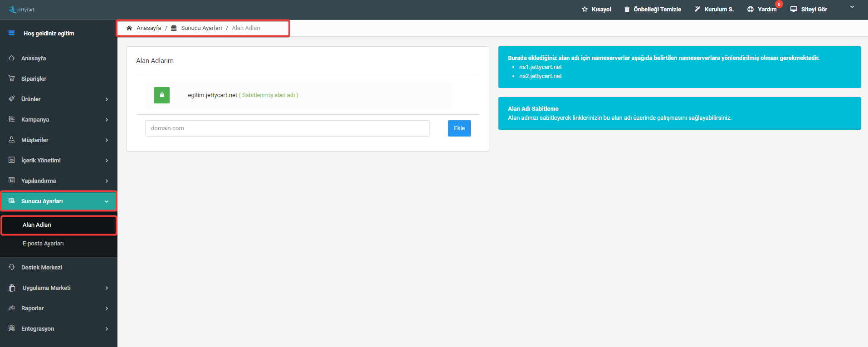Expand the Raporlar chevron
This screenshot has width=868, height=347.
tap(107, 308)
